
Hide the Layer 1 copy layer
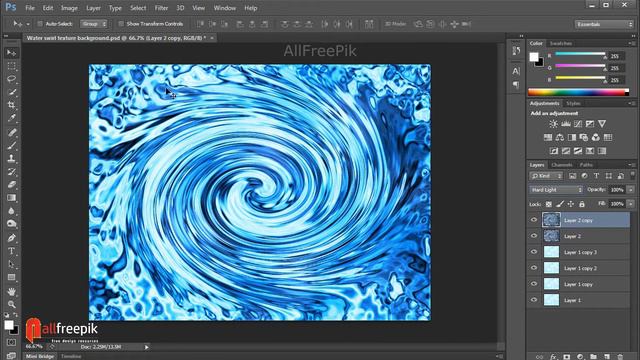coord(534,284)
